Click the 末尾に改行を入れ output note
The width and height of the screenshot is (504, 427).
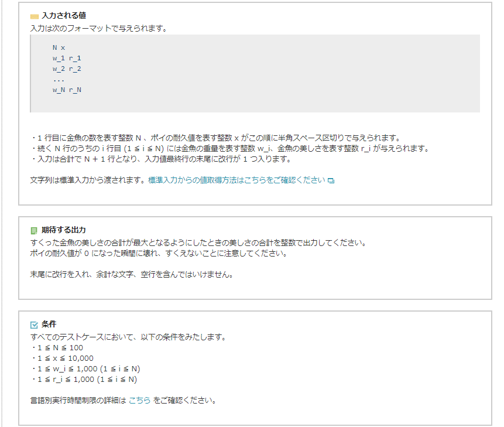tap(132, 274)
